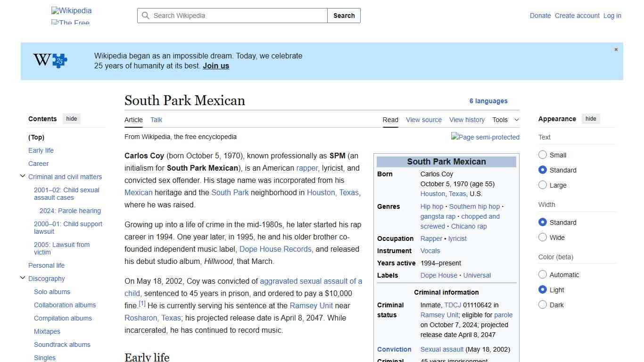The height and width of the screenshot is (362, 644).
Task: Open the Donate link
Action: pos(540,16)
